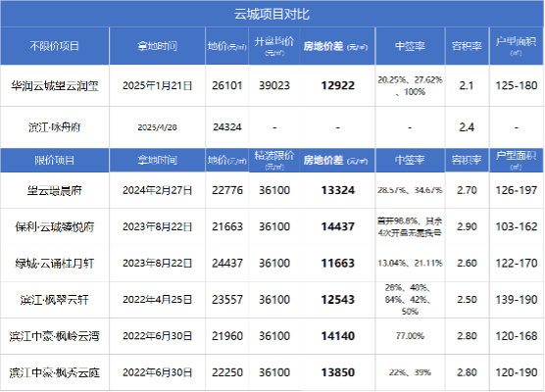Click land price 22250

tap(227, 372)
